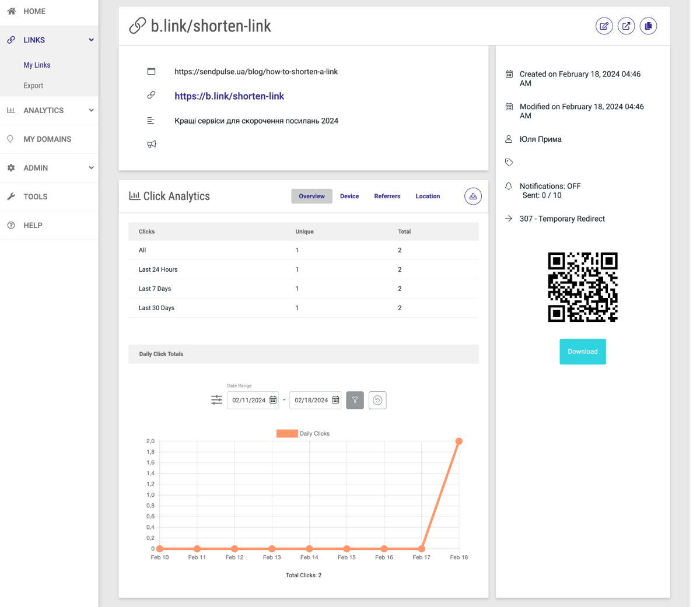Screen dimensions: 700x607
Task: Switch to the Referrers tab
Action: [387, 197]
